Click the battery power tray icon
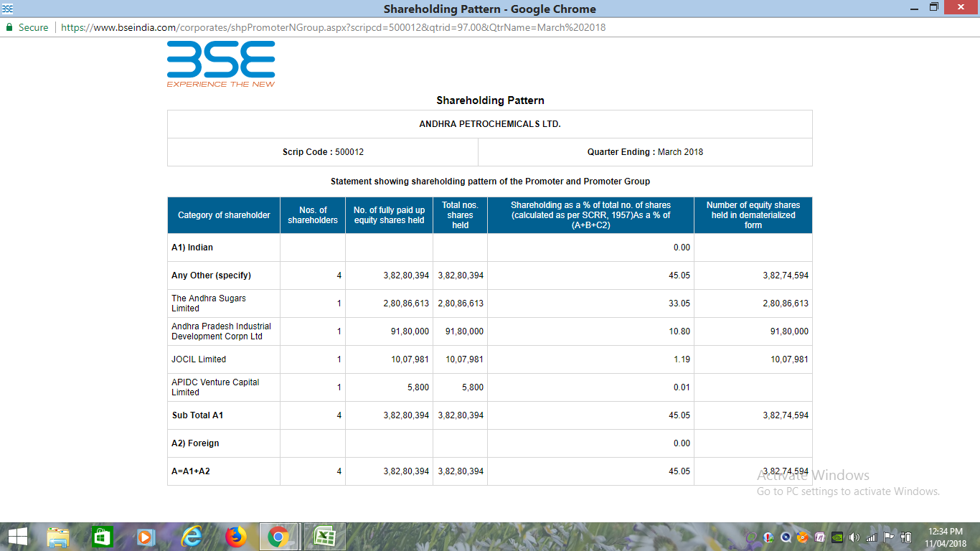980x551 pixels. click(906, 537)
